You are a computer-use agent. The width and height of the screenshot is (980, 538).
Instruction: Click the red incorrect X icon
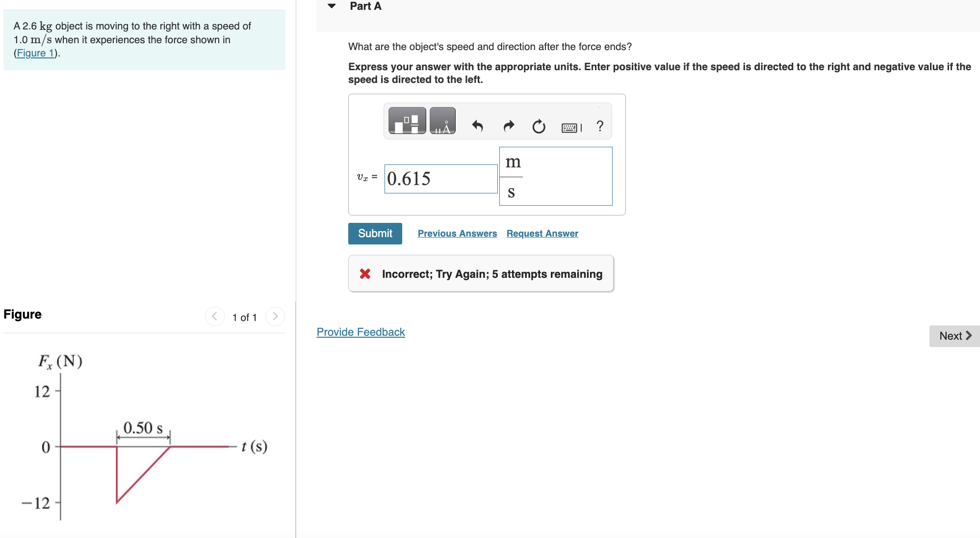(x=365, y=274)
